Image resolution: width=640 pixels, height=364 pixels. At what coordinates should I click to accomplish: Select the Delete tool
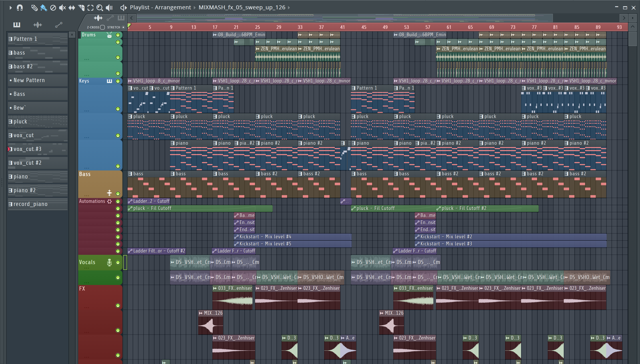pyautogui.click(x=53, y=8)
